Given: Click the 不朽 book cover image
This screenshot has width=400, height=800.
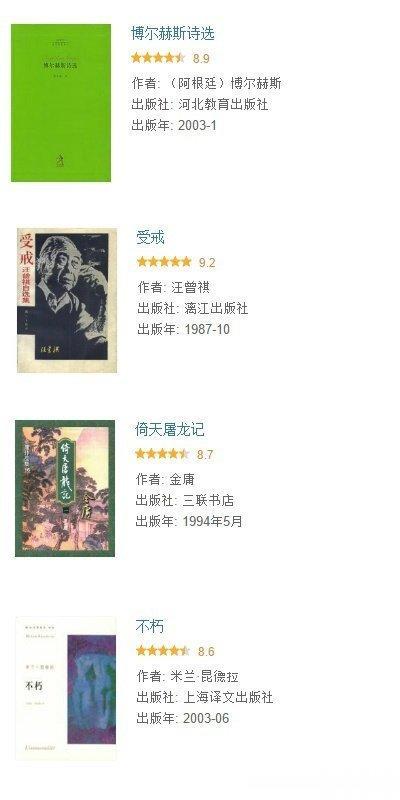Looking at the screenshot, I should click(66, 688).
